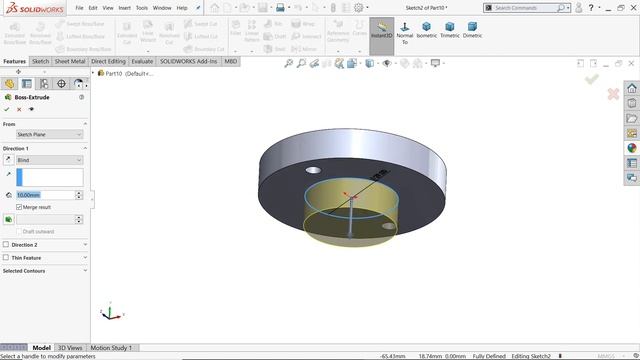Open the Appearances color ball pane
This screenshot has height=360, width=640.
[632, 148]
